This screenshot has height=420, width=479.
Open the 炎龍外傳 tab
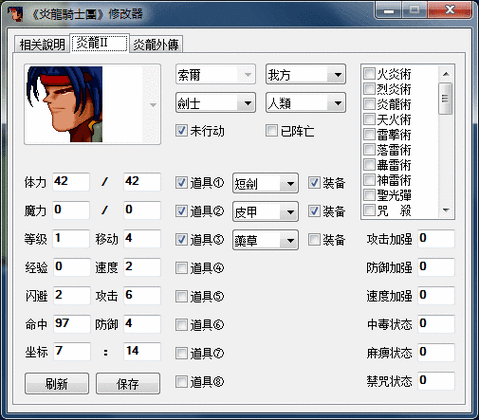pyautogui.click(x=156, y=45)
